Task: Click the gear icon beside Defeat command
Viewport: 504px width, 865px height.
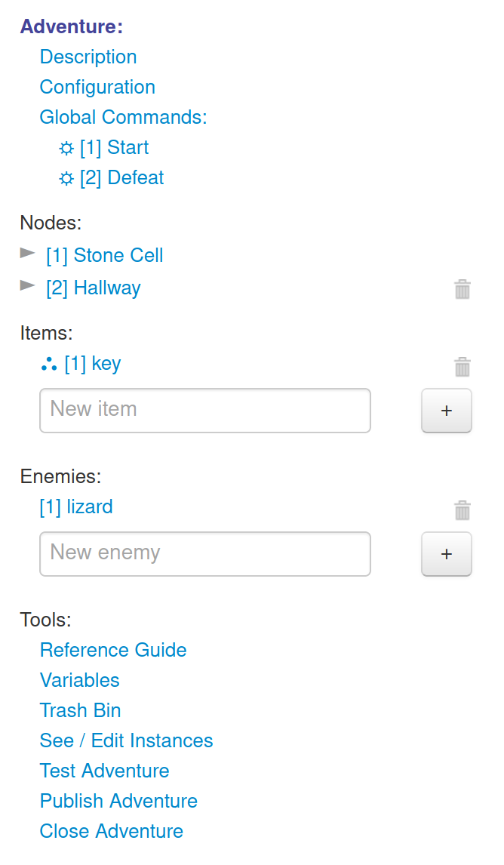Action: click(x=66, y=179)
